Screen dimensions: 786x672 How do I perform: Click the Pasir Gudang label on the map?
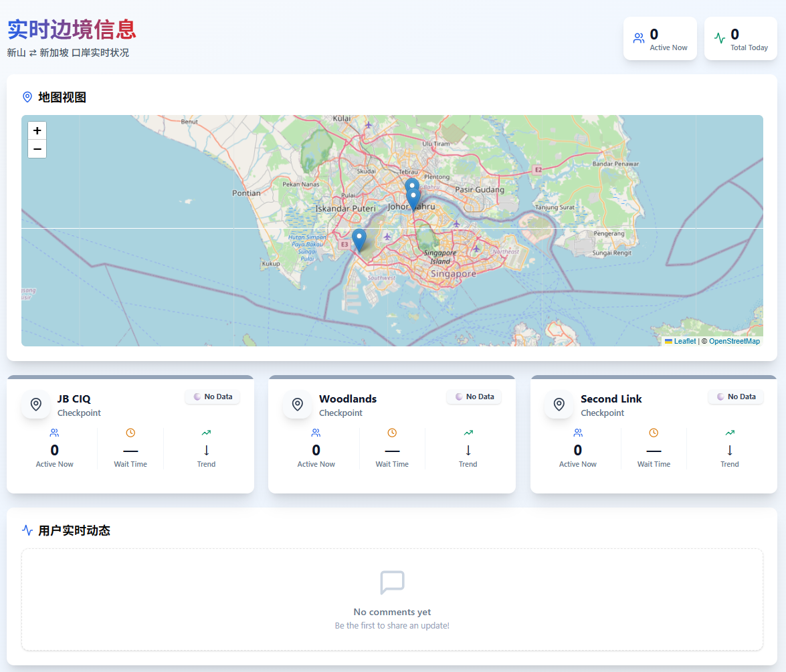coord(480,189)
